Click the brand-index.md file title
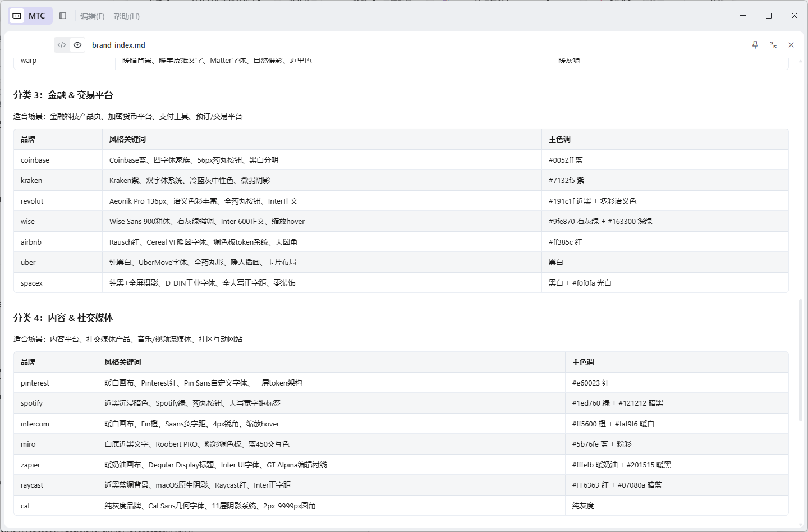 (118, 45)
